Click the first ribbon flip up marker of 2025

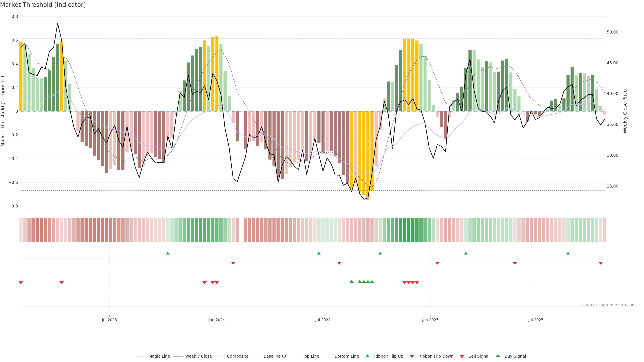coord(466,253)
